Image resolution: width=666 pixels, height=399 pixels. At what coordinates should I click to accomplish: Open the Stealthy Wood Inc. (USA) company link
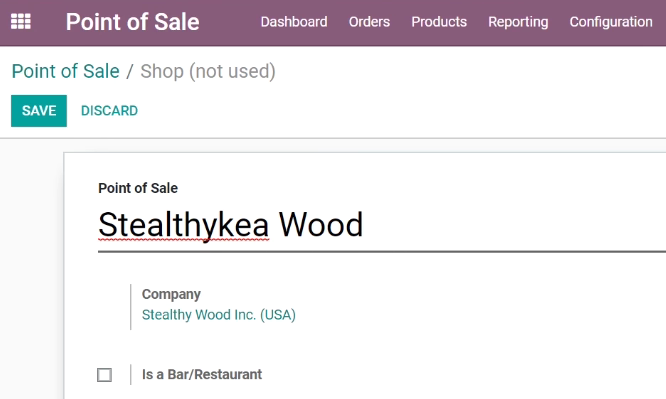(219, 315)
